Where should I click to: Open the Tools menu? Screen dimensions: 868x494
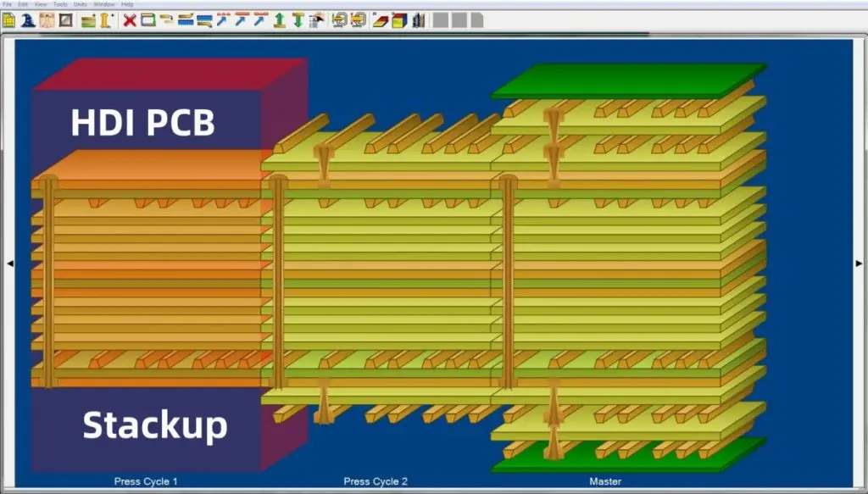[59, 3]
